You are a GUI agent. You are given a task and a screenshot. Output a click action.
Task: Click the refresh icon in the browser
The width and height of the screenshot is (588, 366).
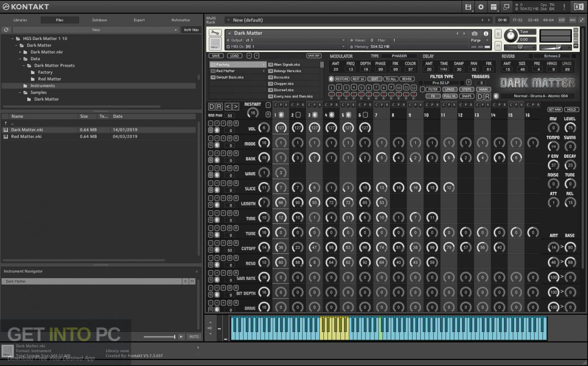coord(6,30)
